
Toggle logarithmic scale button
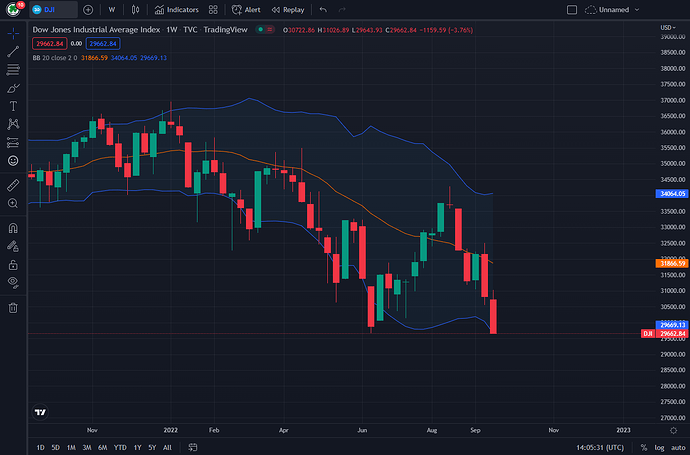click(658, 447)
